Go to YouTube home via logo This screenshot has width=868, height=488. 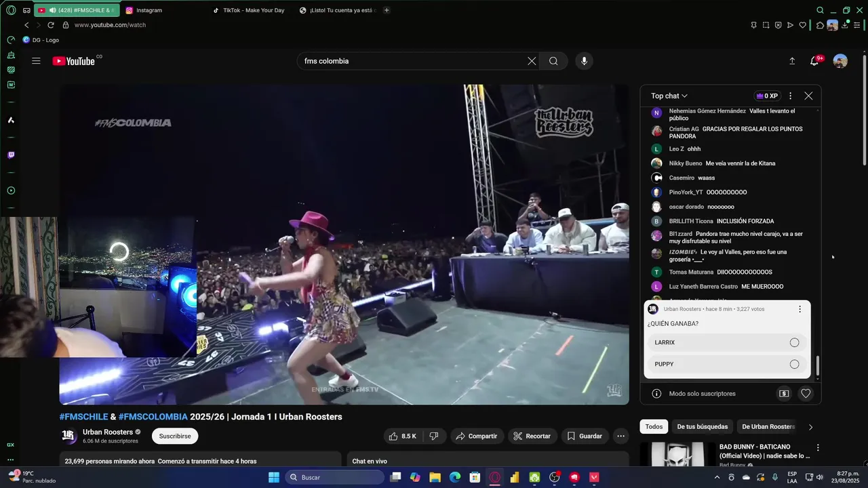73,61
